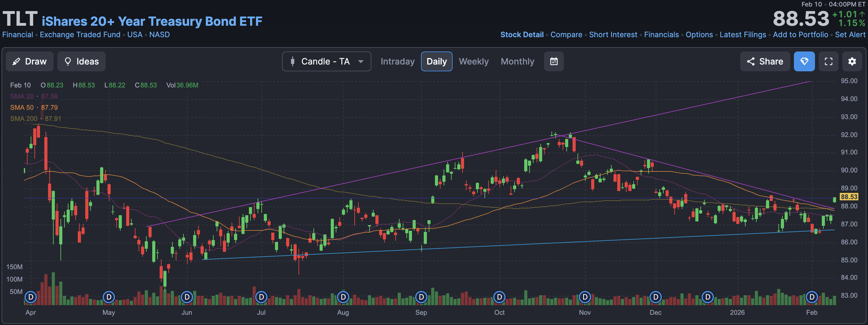Enter fullscreen chart mode
The width and height of the screenshot is (868, 325).
[828, 61]
